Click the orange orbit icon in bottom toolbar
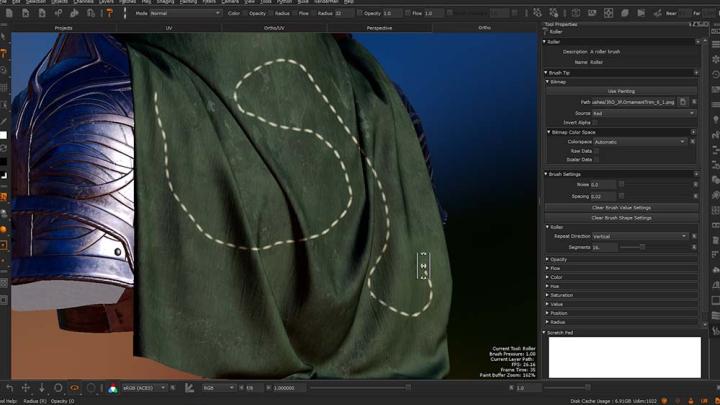 coord(74,388)
